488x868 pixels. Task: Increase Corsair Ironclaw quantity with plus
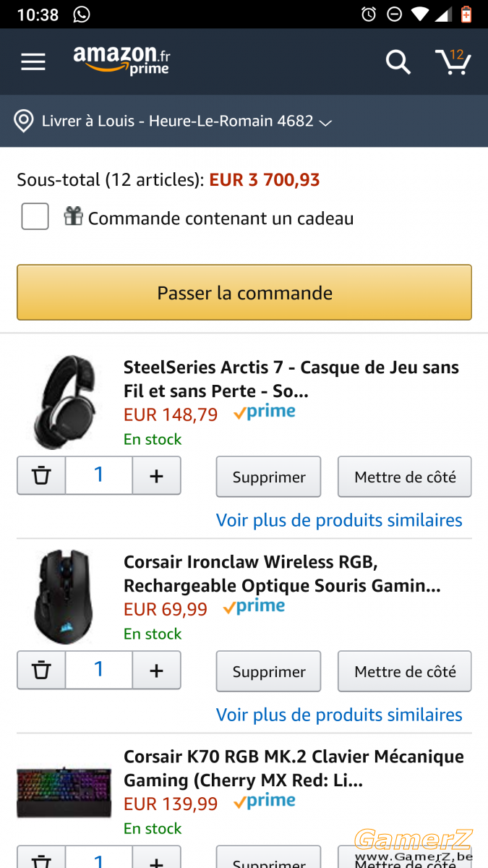(156, 671)
